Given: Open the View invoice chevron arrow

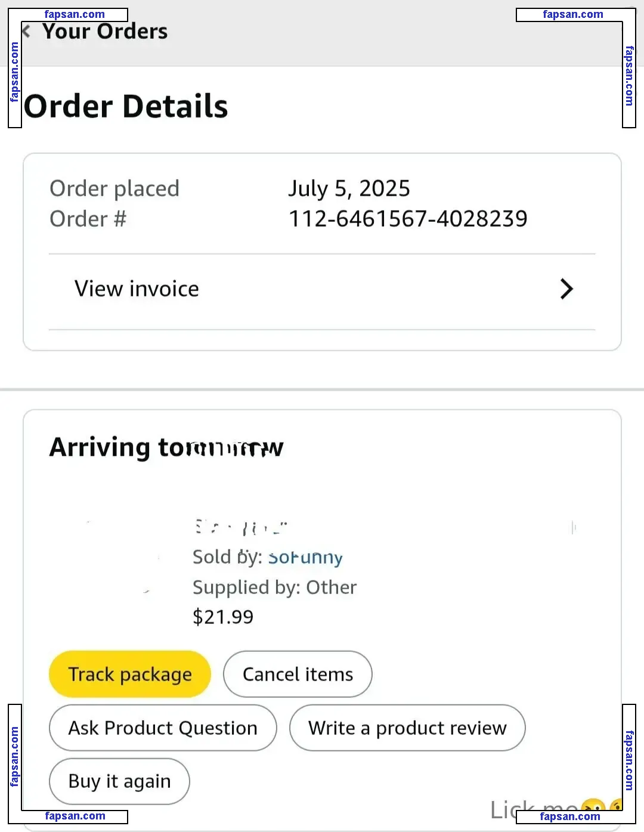Looking at the screenshot, I should (566, 289).
